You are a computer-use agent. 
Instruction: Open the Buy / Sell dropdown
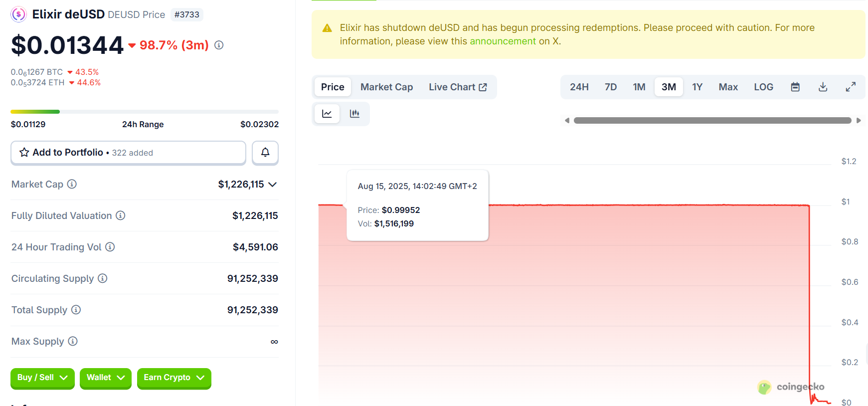click(42, 378)
